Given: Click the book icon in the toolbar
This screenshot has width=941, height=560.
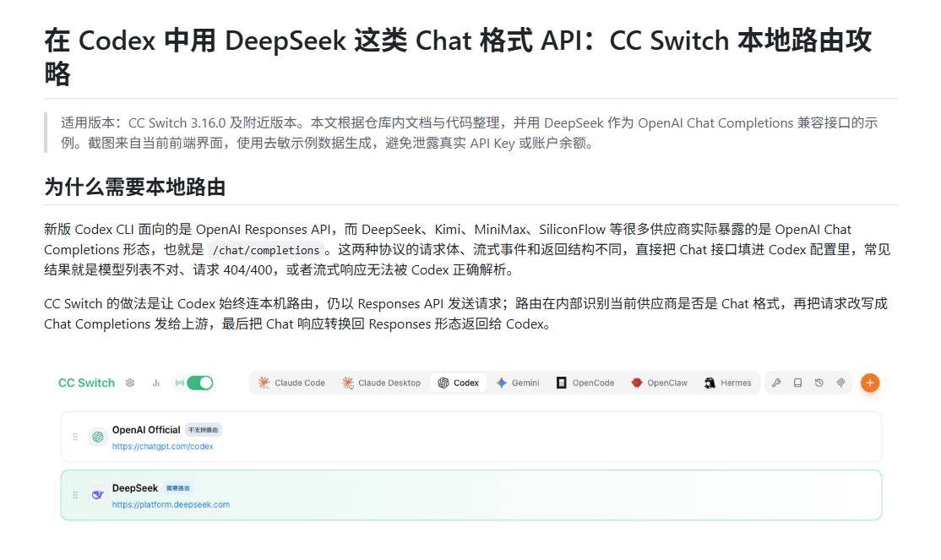Looking at the screenshot, I should coord(797,383).
